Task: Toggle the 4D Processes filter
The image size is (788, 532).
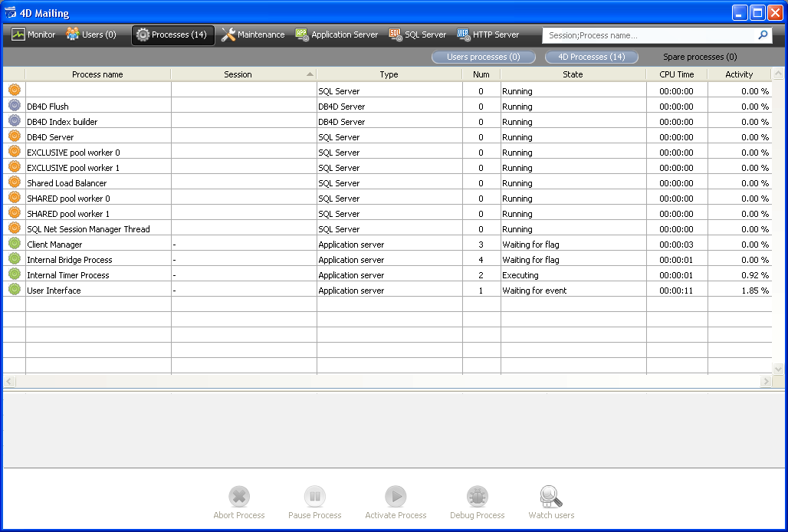Action: (x=591, y=57)
